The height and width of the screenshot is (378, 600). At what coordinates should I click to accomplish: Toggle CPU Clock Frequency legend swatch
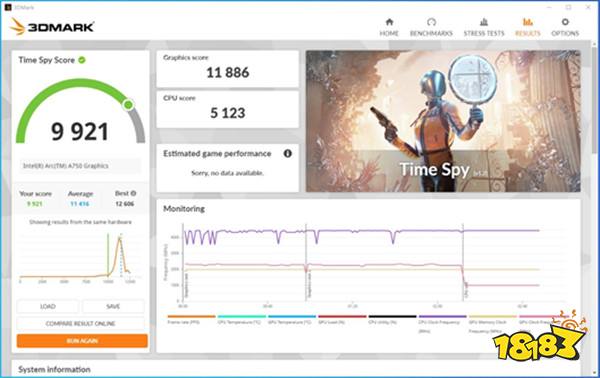(443, 316)
